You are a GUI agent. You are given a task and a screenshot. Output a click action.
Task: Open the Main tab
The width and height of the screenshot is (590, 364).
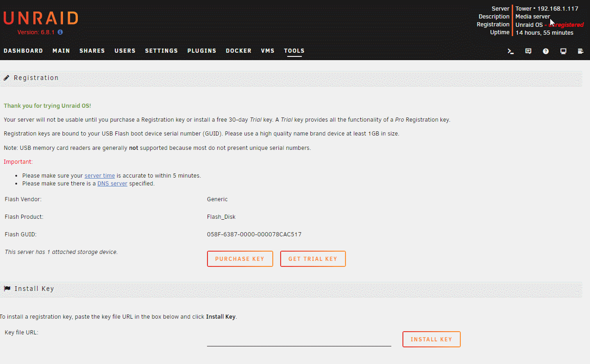coord(61,51)
